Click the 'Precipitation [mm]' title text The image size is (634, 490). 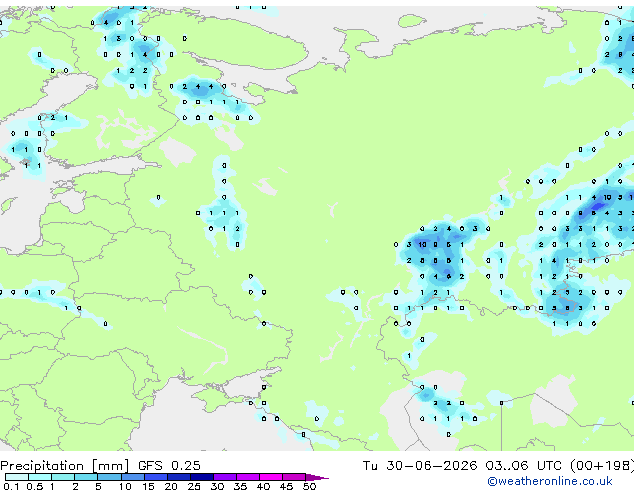click(x=64, y=466)
